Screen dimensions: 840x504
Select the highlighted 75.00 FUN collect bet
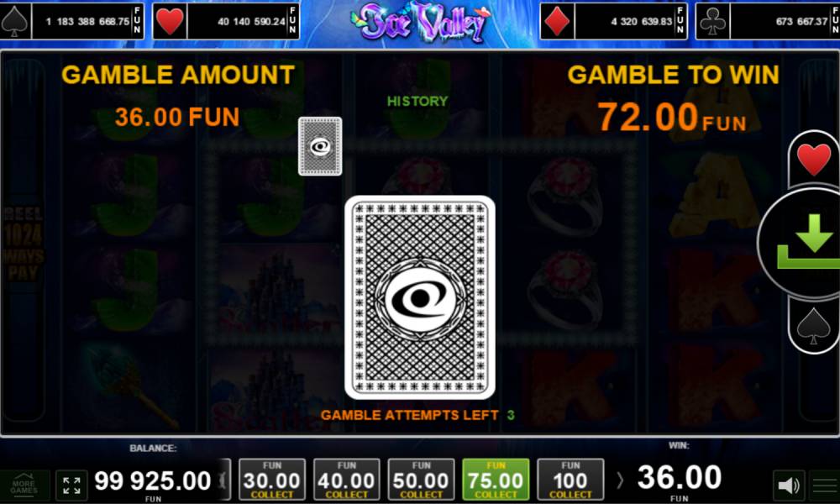tap(496, 480)
